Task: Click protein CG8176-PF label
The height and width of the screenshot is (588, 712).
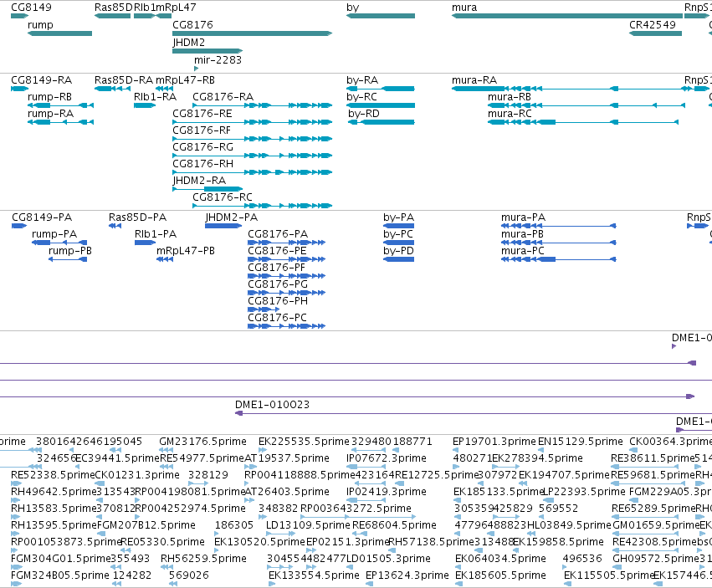Action: 277,268
